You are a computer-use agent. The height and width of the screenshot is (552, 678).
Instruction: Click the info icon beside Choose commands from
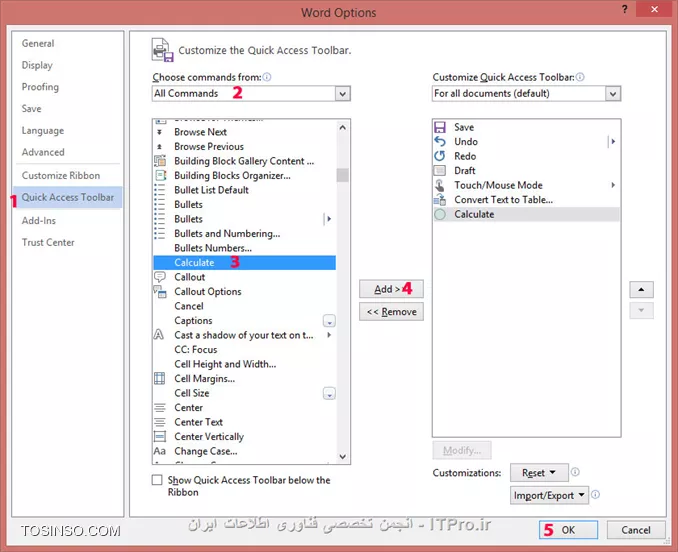click(x=267, y=77)
